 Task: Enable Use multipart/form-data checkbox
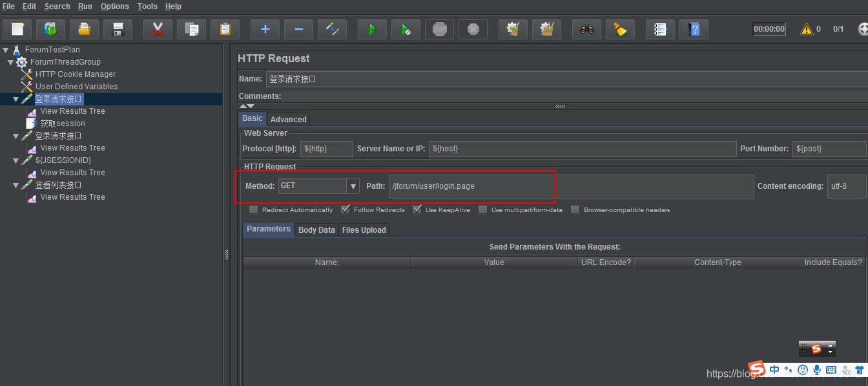click(x=482, y=209)
